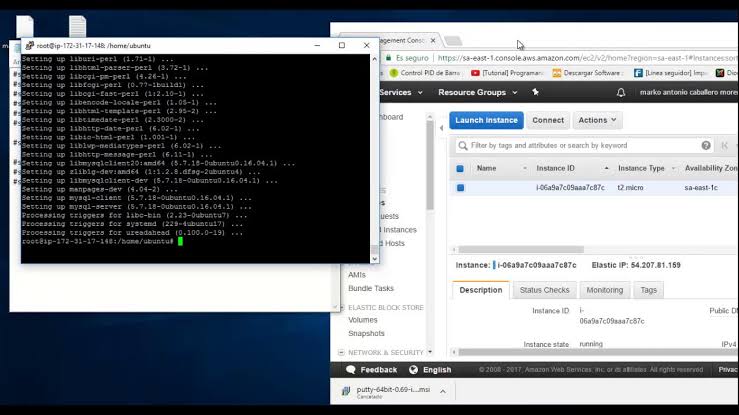
Task: Click the globe icon beside English
Action: point(413,370)
